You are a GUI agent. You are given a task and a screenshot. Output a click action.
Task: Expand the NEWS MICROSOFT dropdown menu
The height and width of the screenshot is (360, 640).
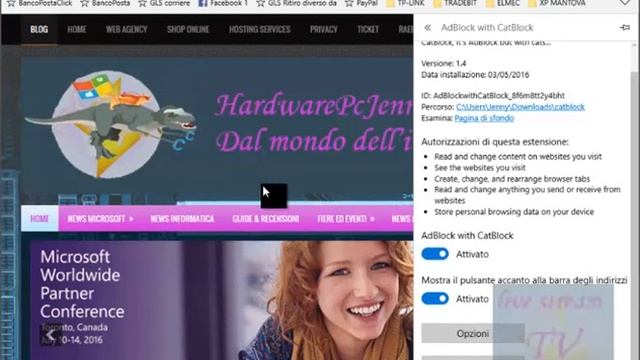(x=100, y=219)
